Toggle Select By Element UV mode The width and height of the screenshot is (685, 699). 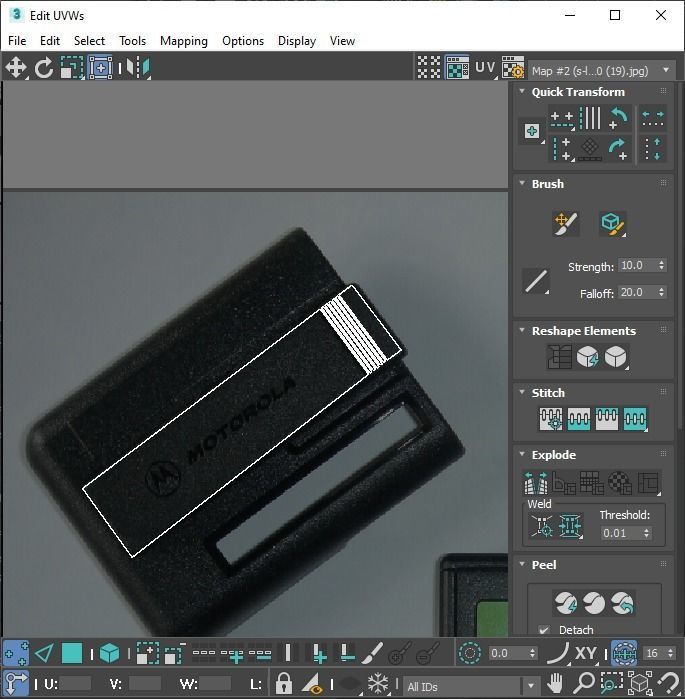(x=109, y=654)
